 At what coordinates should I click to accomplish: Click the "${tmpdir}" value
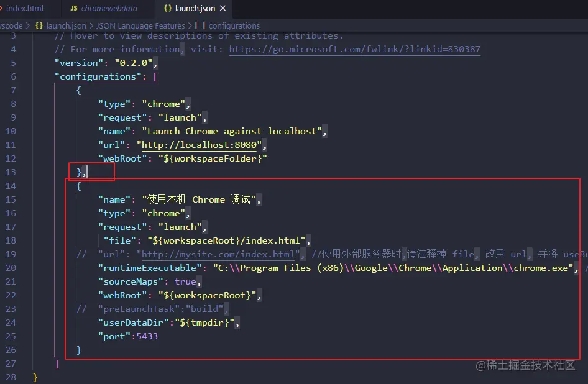(x=204, y=322)
